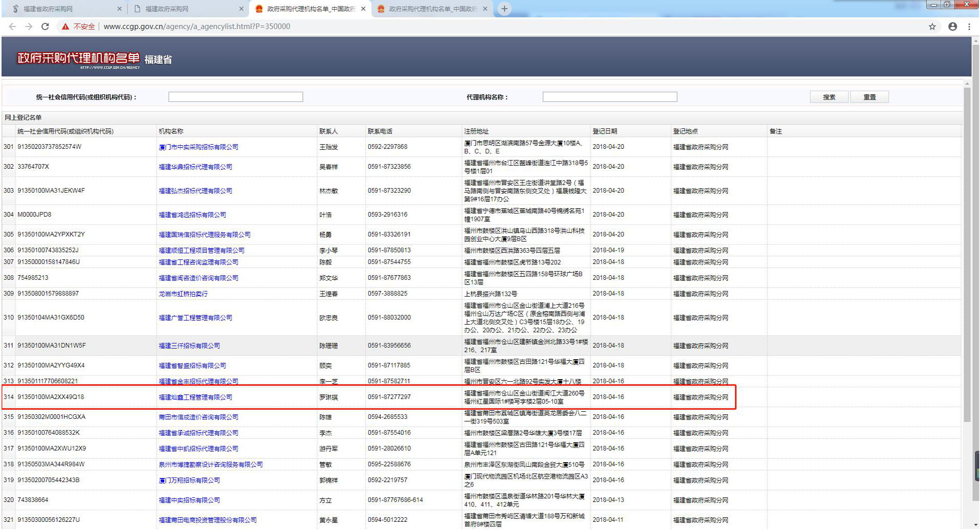This screenshot has width=980, height=530.
Task: Open the Chrome three-dot menu
Action: pos(969,26)
